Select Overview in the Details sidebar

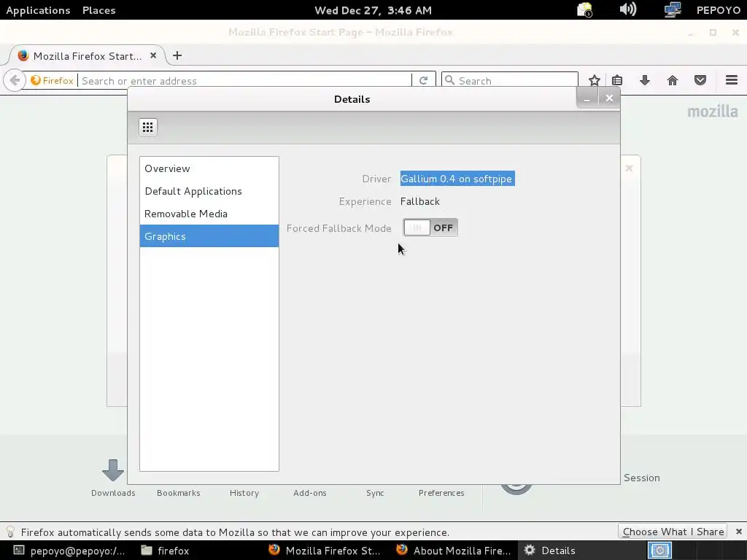point(209,168)
